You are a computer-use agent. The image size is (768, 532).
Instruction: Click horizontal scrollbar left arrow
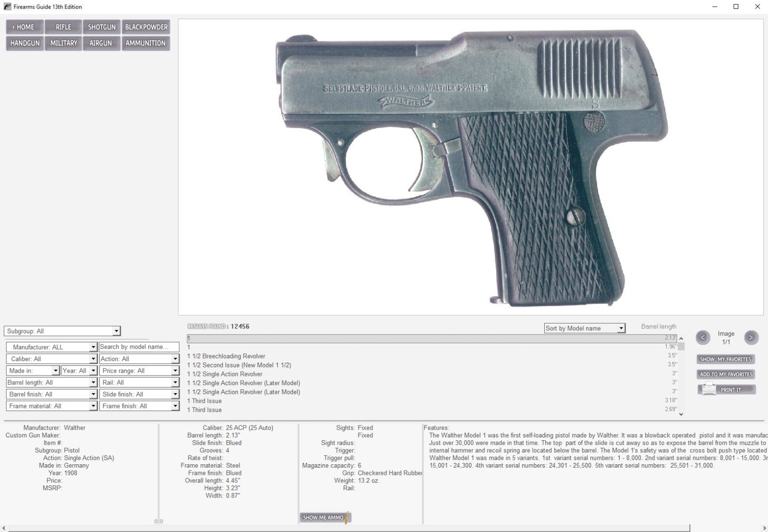coord(4,528)
